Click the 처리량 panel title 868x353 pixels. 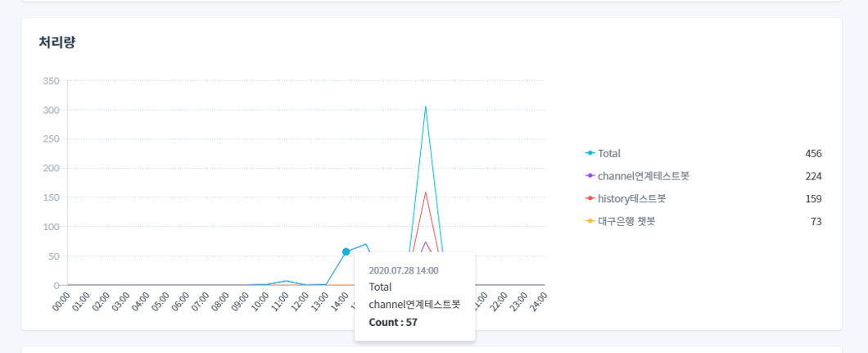[x=57, y=42]
